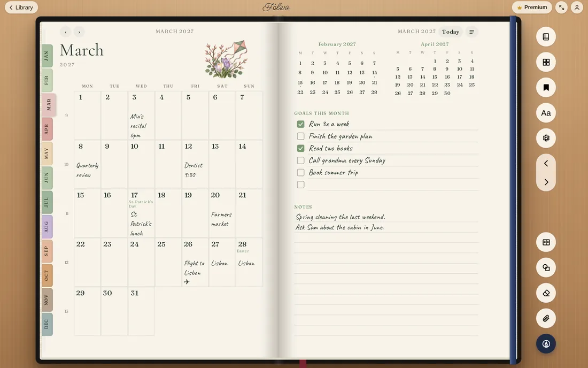Jump to the JUL month tab
The image size is (588, 368).
point(47,202)
